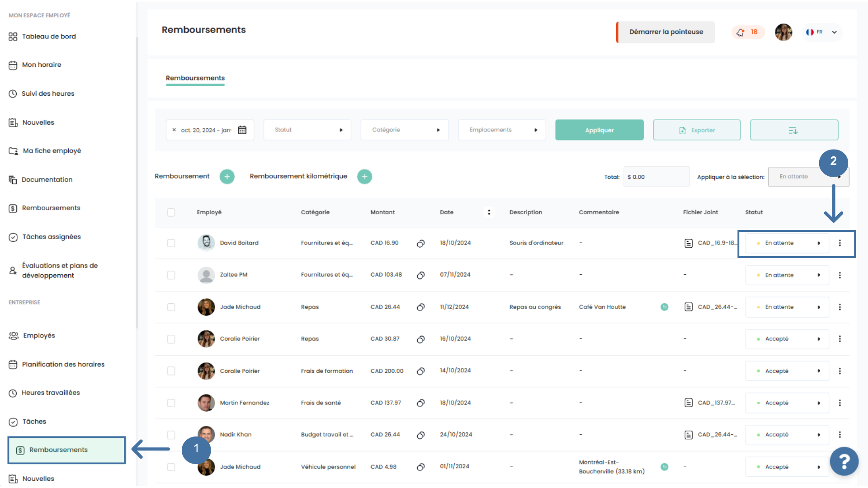The image size is (868, 488).
Task: Check the Martin Fernandez row checkbox
Action: tap(171, 403)
